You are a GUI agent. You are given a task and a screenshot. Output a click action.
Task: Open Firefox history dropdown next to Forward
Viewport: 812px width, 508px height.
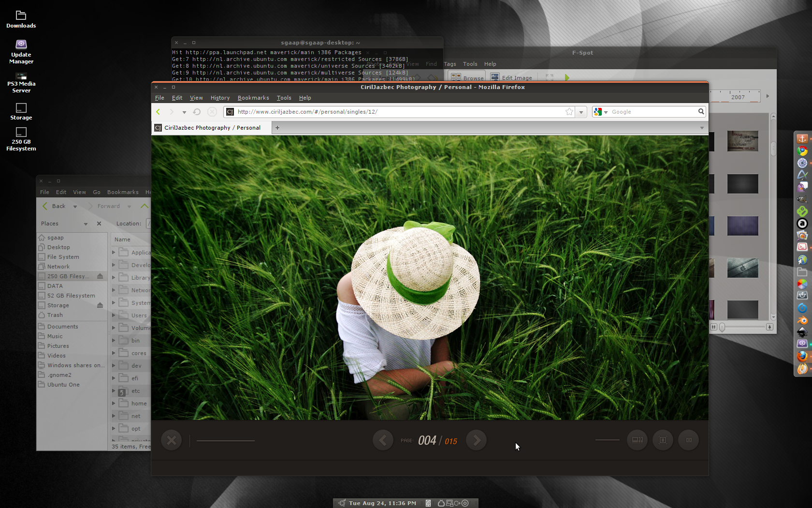(184, 112)
